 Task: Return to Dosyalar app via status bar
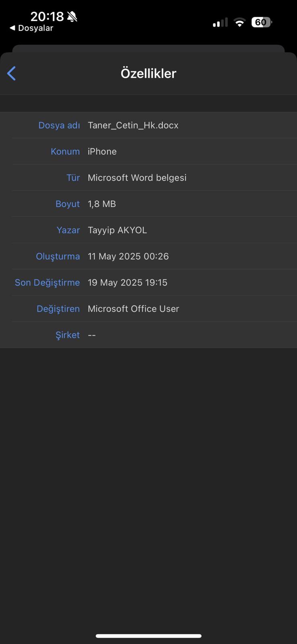(x=31, y=28)
